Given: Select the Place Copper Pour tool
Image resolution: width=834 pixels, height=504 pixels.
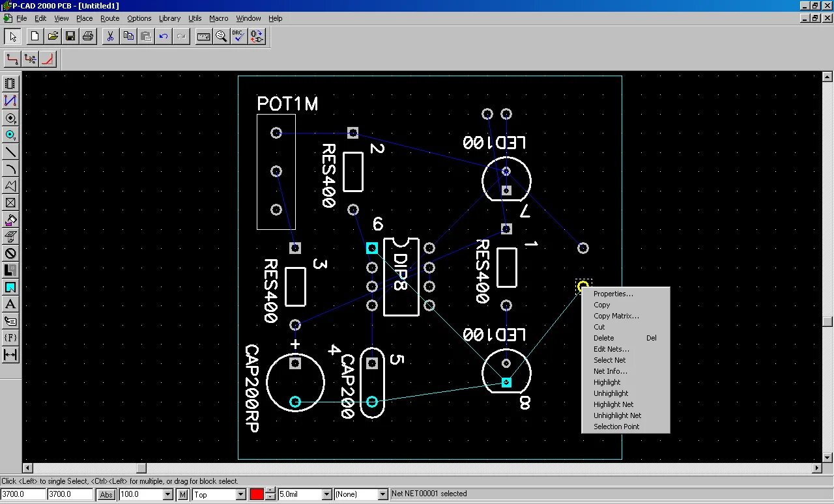Looking at the screenshot, I should click(10, 219).
